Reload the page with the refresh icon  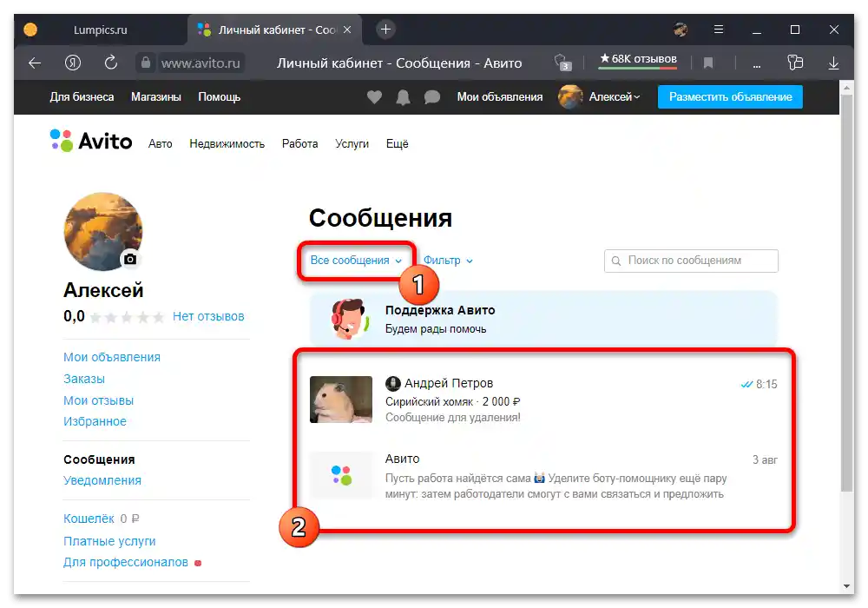pyautogui.click(x=111, y=63)
